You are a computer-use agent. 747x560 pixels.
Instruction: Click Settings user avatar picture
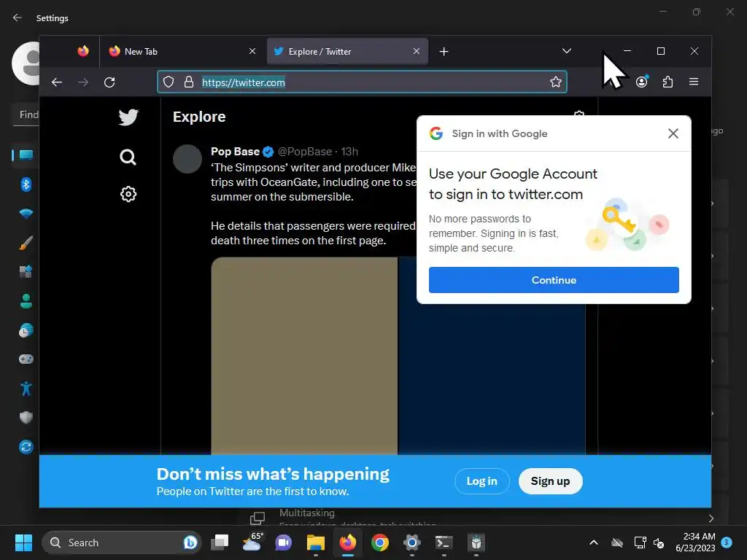[26, 63]
